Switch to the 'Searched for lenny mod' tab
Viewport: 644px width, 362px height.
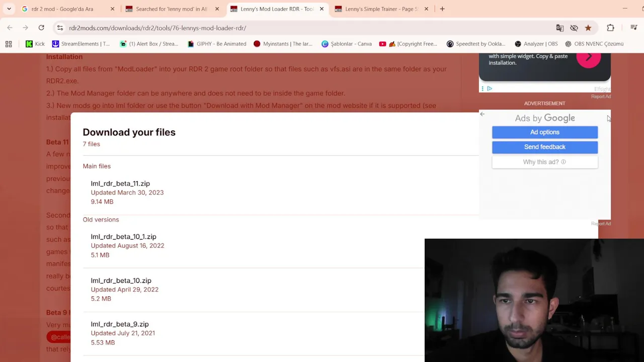point(172,9)
